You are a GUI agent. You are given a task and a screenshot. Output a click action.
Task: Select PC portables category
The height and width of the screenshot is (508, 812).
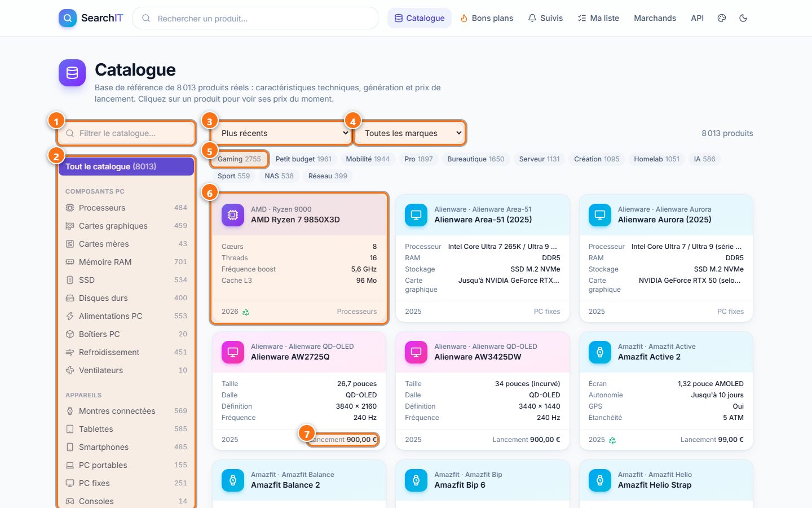click(x=126, y=465)
